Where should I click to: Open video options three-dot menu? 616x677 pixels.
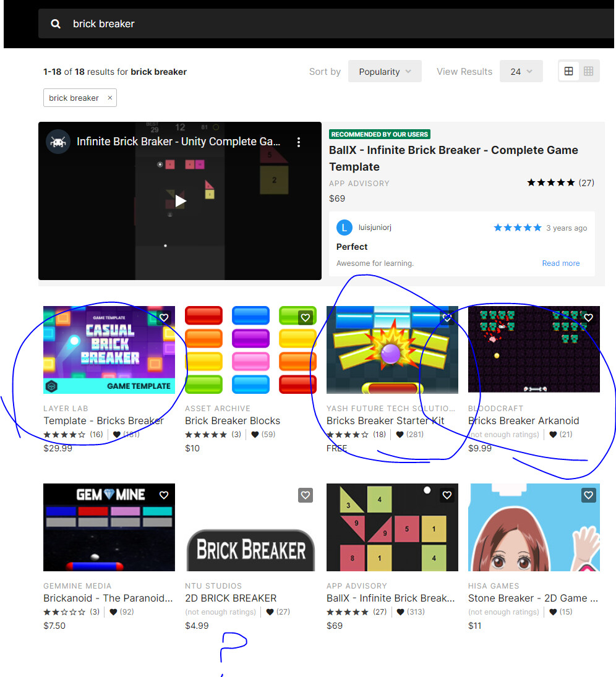click(299, 142)
